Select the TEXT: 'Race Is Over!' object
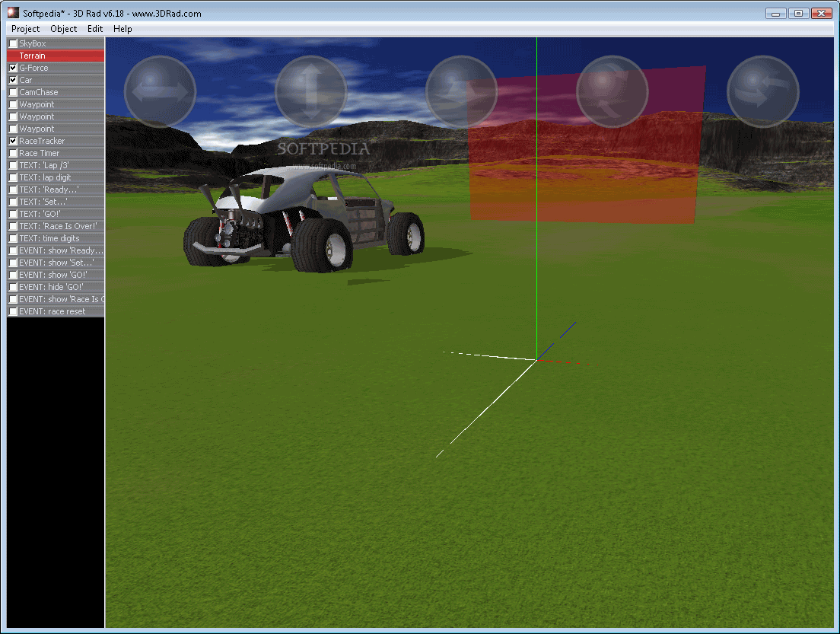840x634 pixels. pos(56,226)
